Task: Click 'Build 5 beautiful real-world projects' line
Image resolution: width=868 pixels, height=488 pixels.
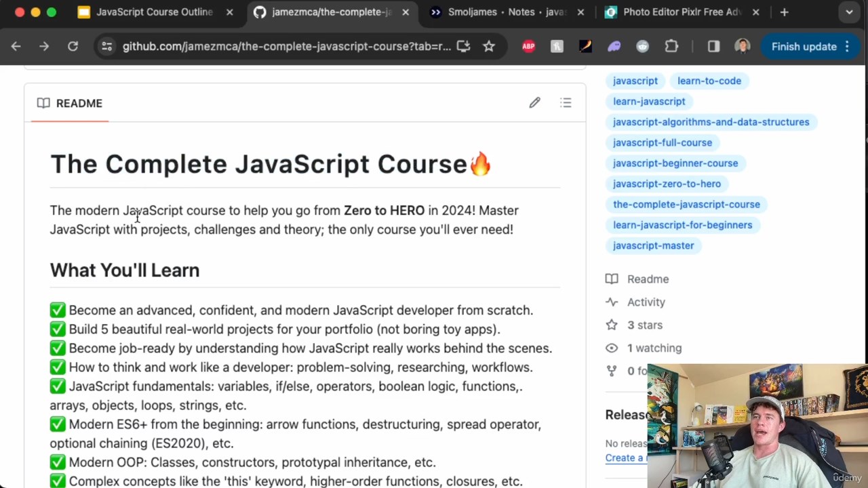Action: point(275,329)
